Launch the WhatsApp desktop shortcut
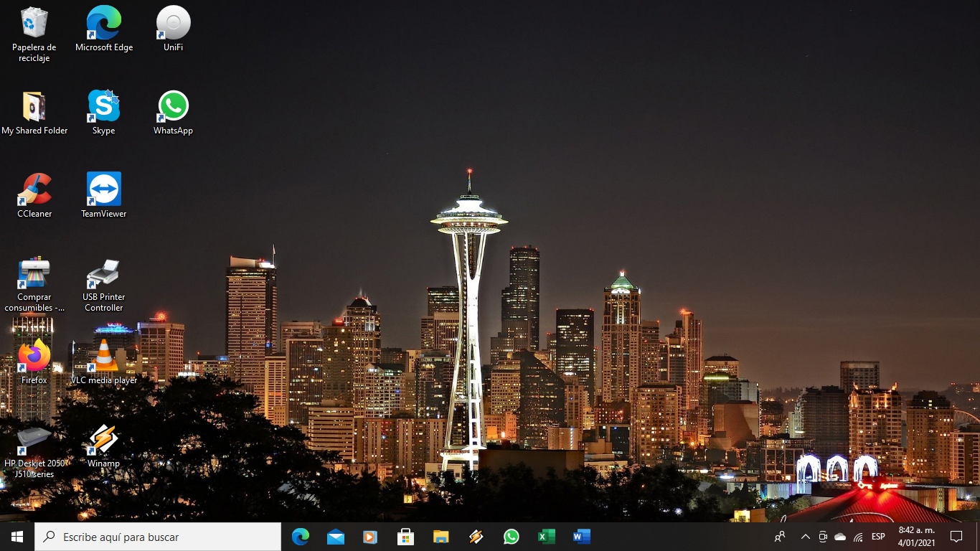This screenshot has width=980, height=551. [173, 104]
